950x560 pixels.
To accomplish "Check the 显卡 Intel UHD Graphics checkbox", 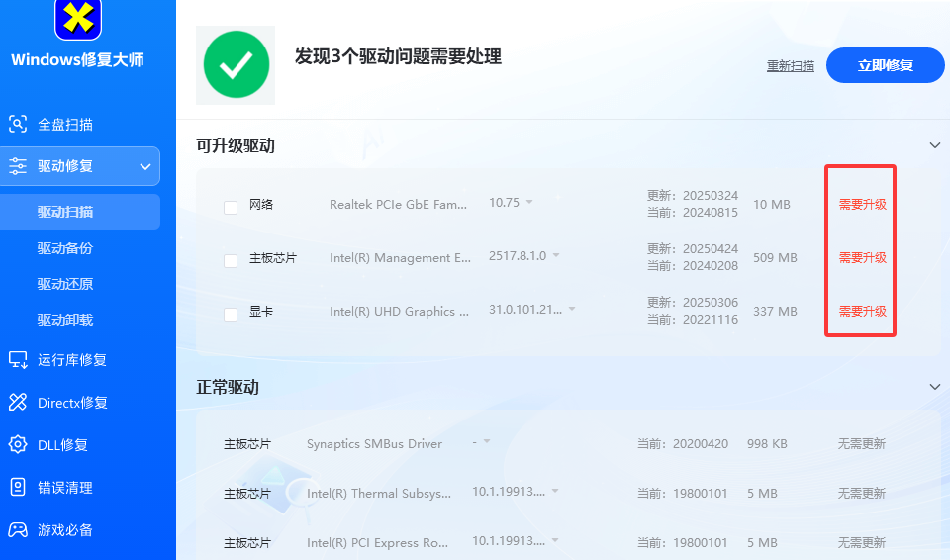I will tap(231, 314).
